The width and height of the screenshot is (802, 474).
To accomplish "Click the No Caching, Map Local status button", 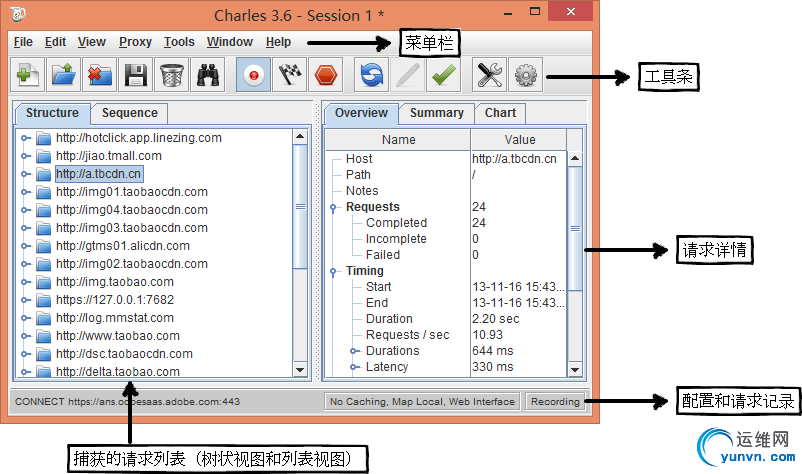I will (422, 401).
